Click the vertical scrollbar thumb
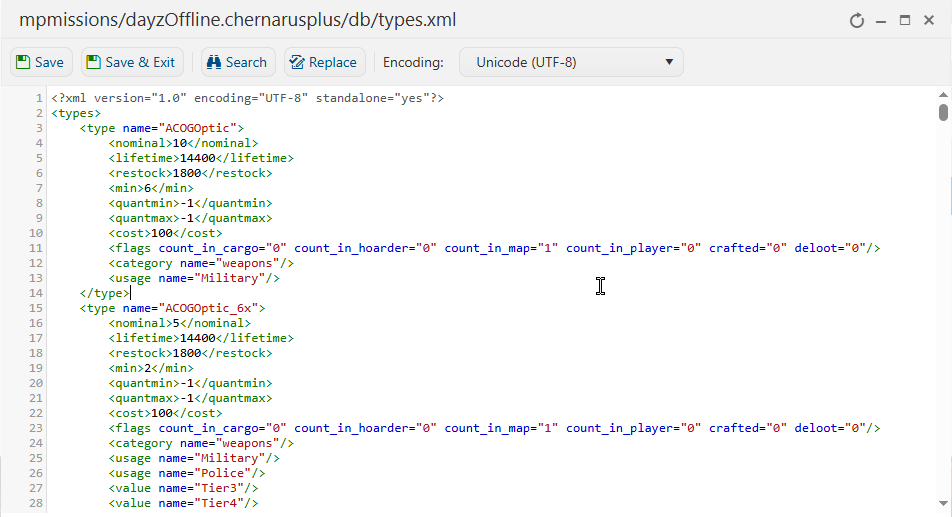952x517 pixels. (x=943, y=113)
